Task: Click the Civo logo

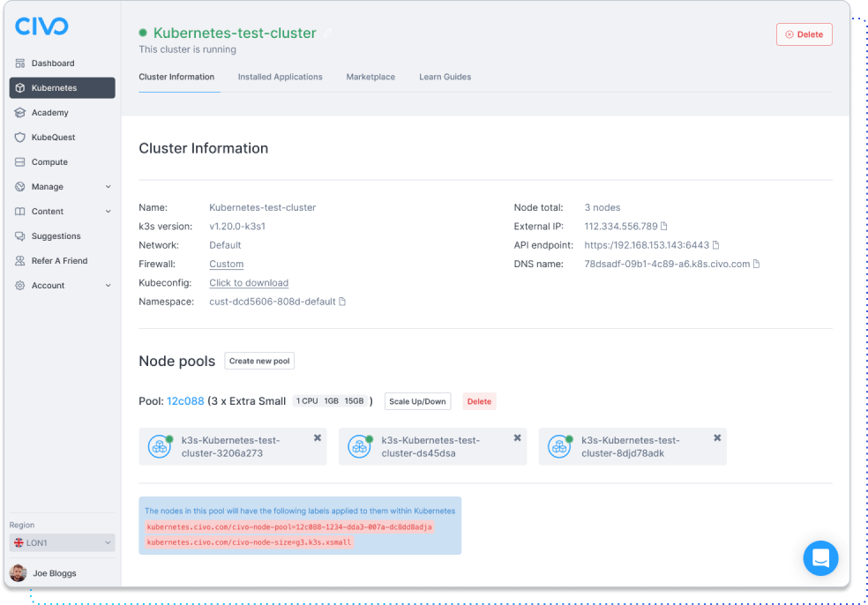Action: pyautogui.click(x=41, y=26)
